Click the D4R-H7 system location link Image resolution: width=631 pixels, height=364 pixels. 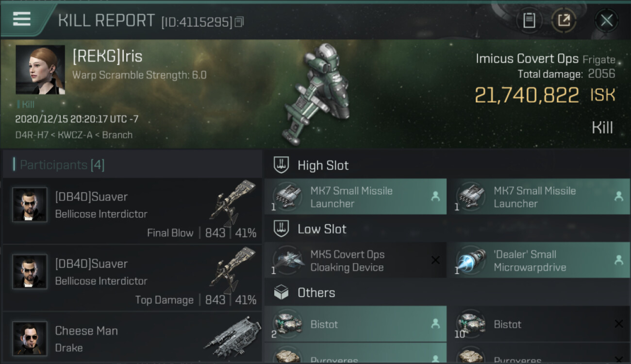pos(31,135)
